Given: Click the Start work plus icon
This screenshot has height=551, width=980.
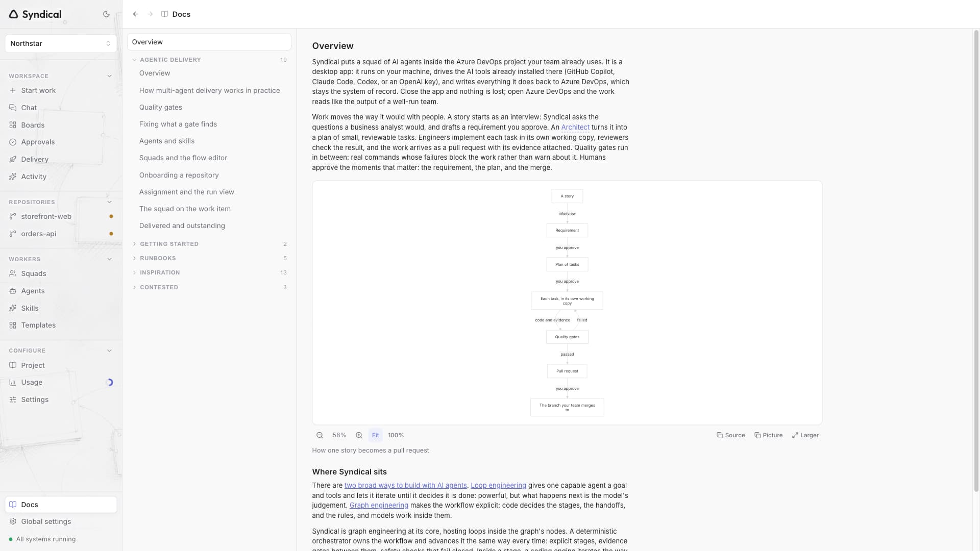Looking at the screenshot, I should tap(13, 90).
